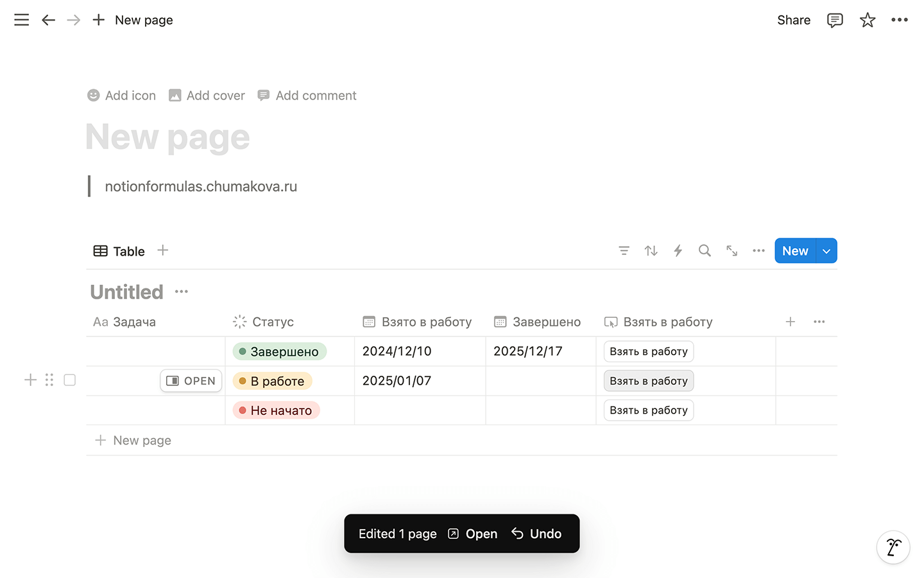Click Add comment above the title
This screenshot has height=578, width=924.
(x=307, y=96)
